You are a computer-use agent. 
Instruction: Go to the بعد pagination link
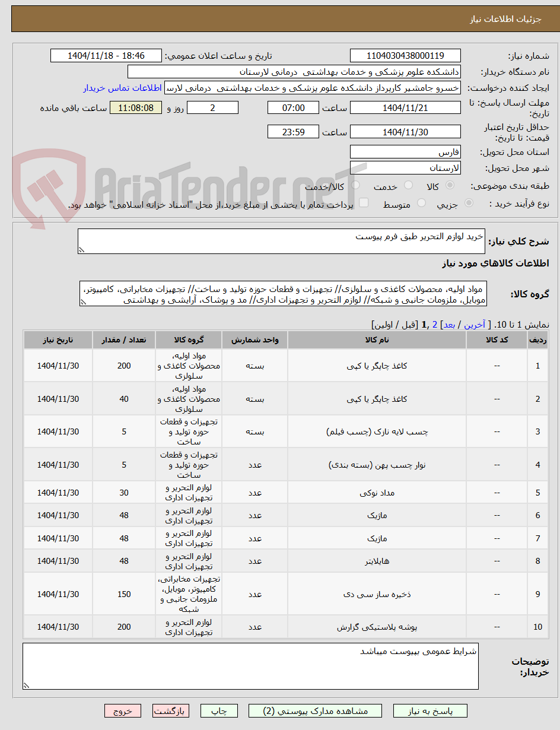tap(449, 325)
